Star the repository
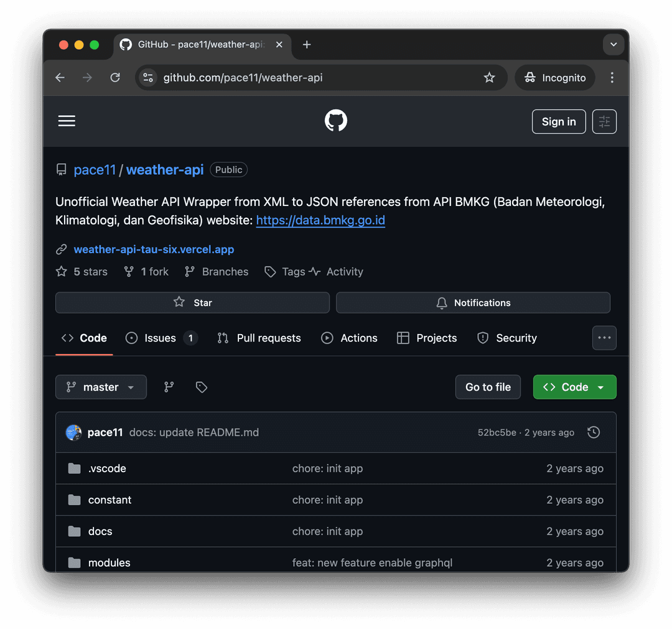The height and width of the screenshot is (629, 672). pos(192,302)
